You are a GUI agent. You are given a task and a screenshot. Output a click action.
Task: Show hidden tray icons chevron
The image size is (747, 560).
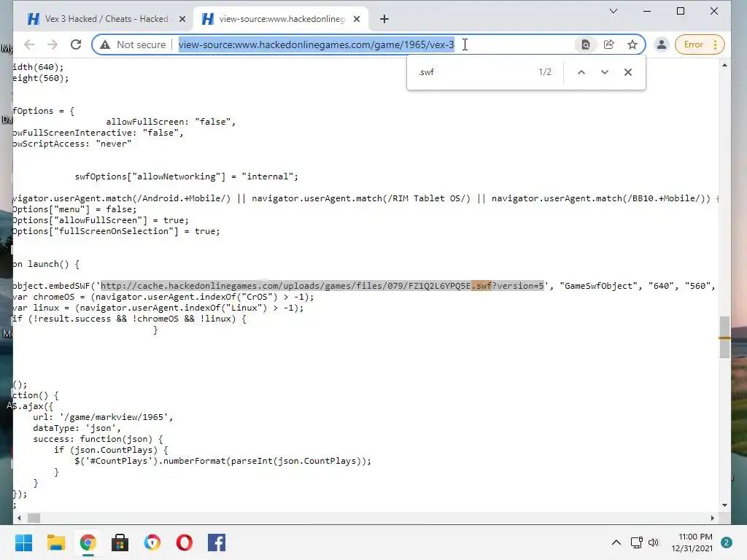[616, 542]
